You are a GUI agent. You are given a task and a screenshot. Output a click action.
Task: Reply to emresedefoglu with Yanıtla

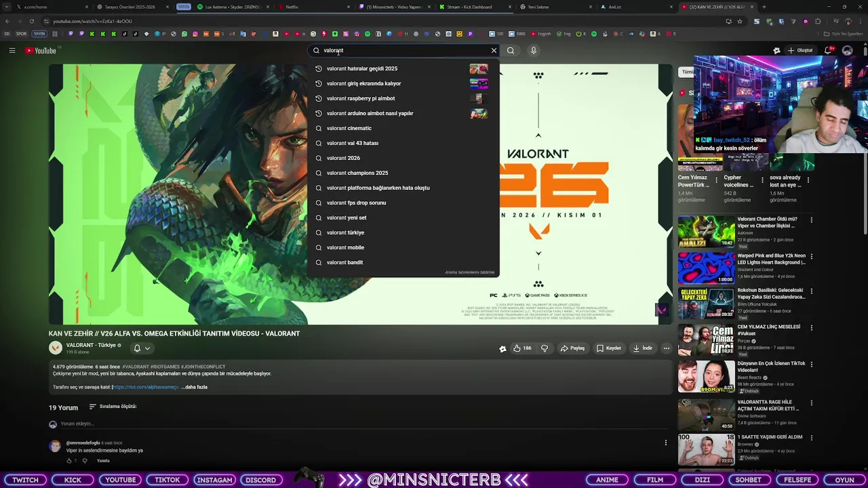103,461
